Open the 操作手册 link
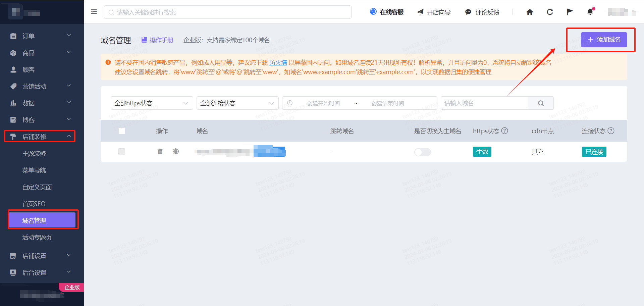Image resolution: width=644 pixels, height=306 pixels. pos(161,40)
